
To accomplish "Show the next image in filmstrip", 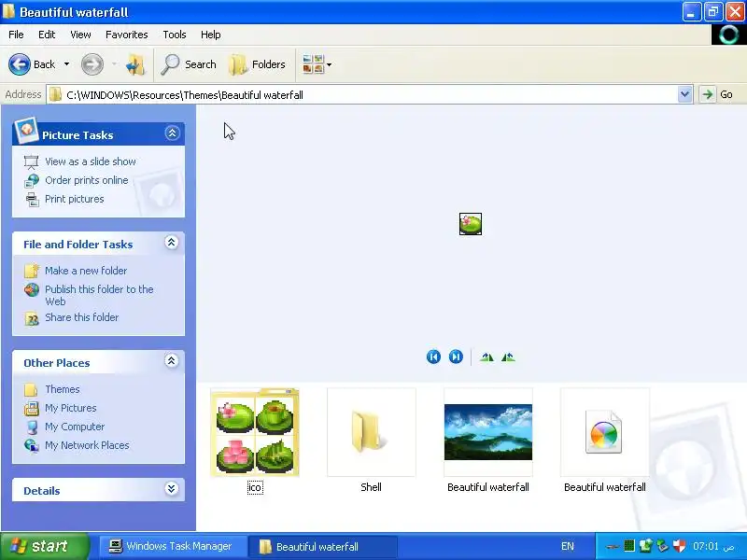I will pyautogui.click(x=456, y=357).
